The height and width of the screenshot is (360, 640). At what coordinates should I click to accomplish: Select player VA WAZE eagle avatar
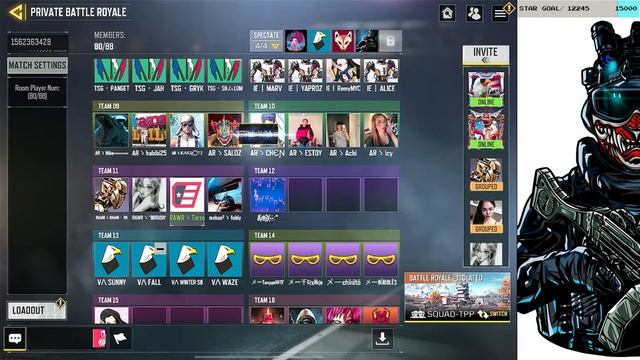(224, 260)
